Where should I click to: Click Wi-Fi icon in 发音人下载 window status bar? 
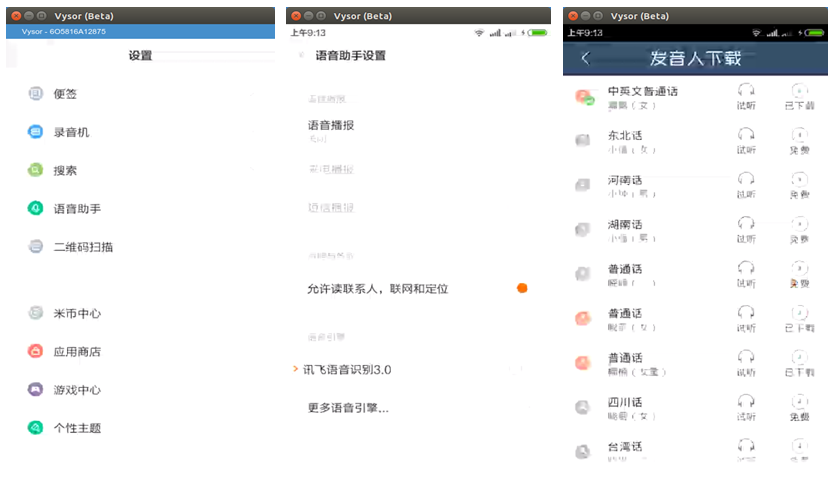tap(756, 33)
